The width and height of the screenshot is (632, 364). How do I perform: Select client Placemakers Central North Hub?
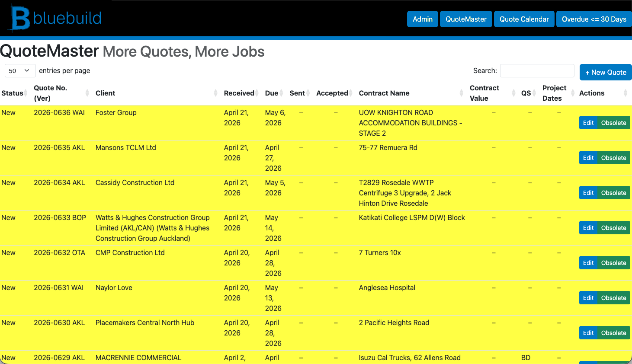145,322
